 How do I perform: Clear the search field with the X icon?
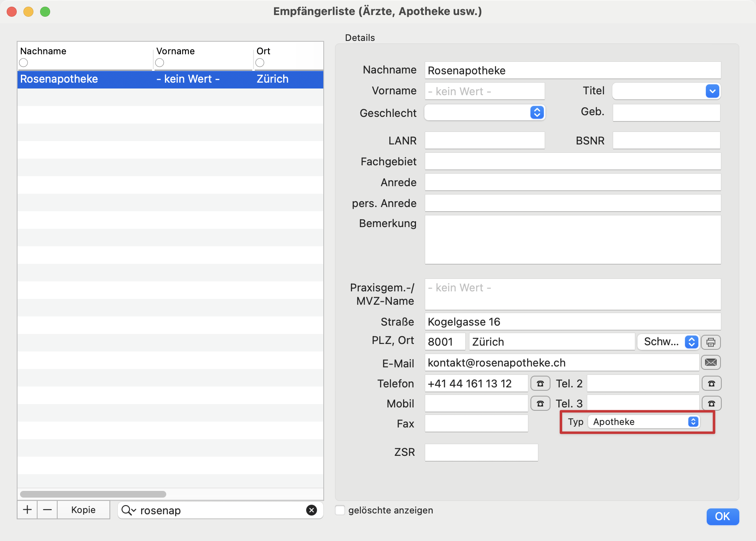pos(312,510)
